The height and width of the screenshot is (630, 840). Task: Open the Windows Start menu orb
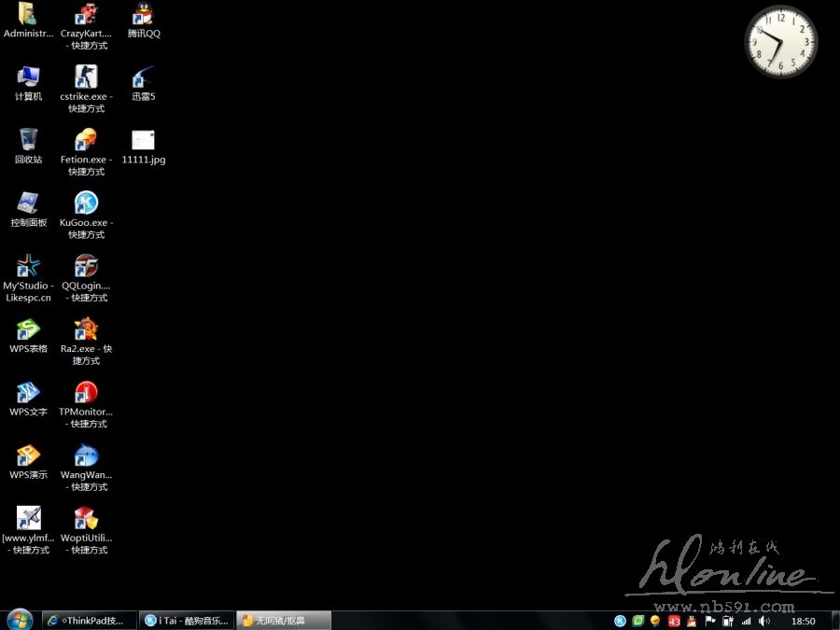19,620
